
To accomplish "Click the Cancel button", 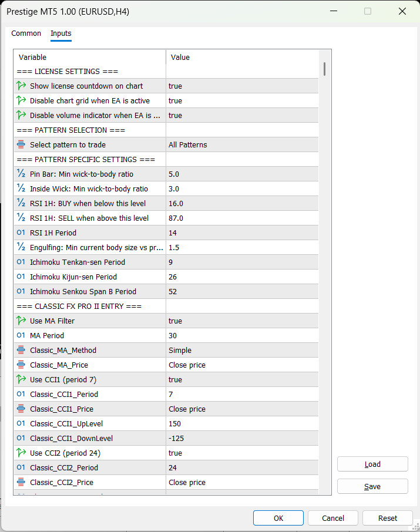I will pyautogui.click(x=332, y=518).
